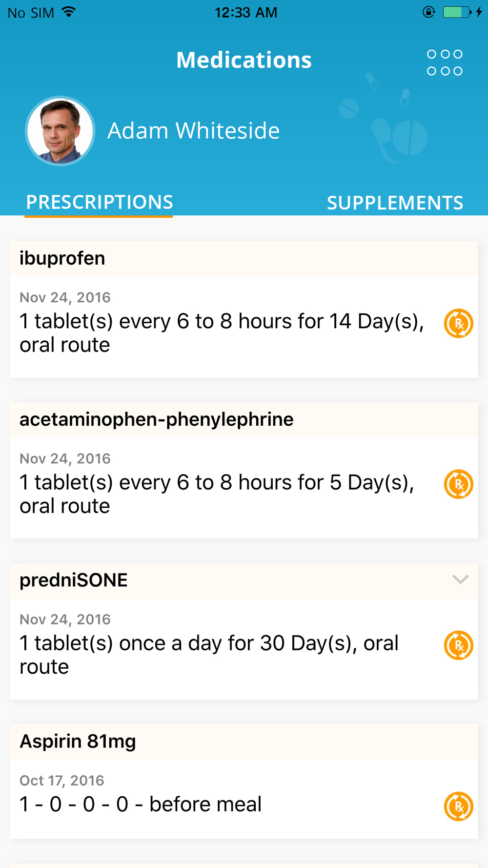Tap the rotation lock status icon
The image size is (488, 868).
pos(428,12)
